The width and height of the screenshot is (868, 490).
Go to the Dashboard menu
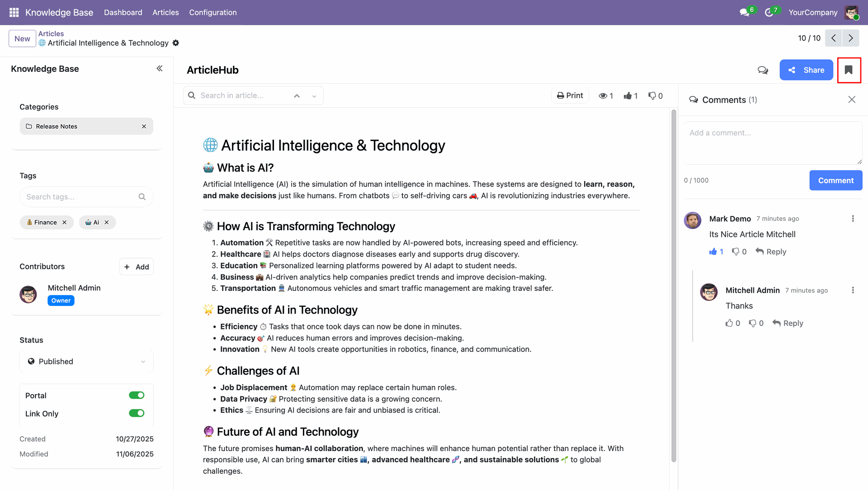(x=123, y=12)
